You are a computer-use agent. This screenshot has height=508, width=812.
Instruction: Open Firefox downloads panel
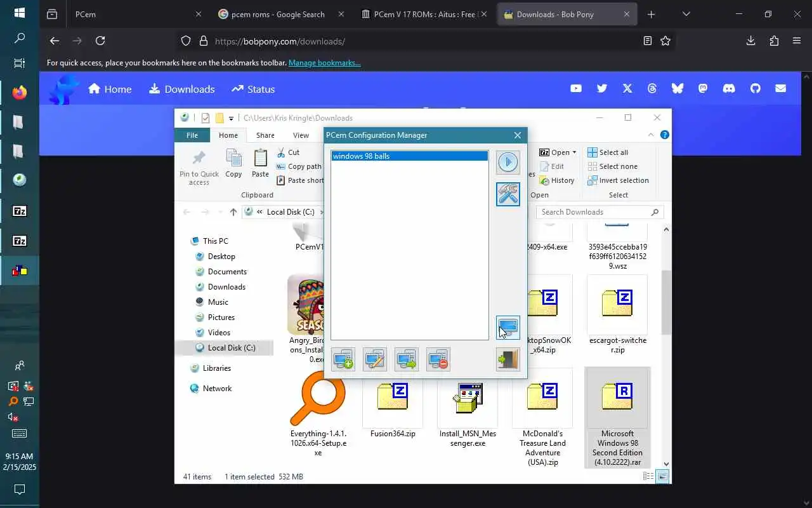750,41
